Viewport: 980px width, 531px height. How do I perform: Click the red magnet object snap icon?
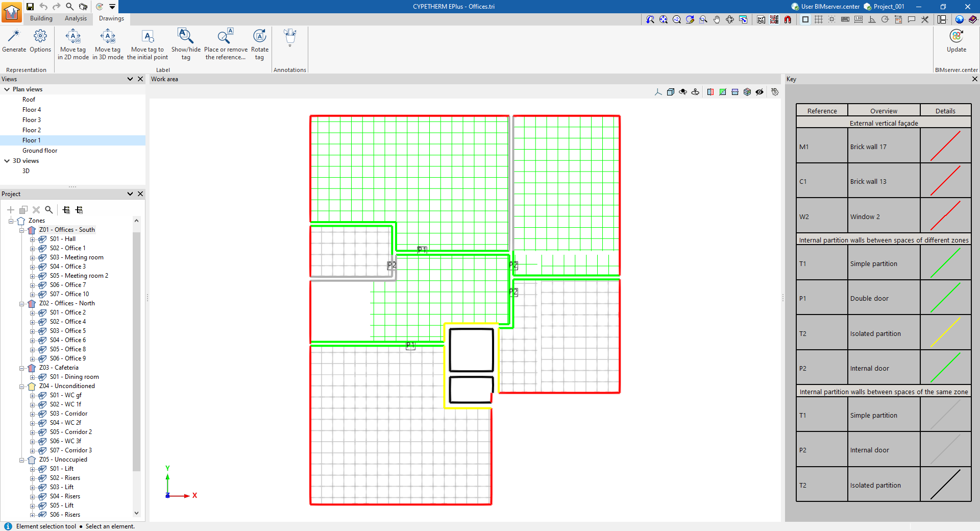(x=788, y=19)
